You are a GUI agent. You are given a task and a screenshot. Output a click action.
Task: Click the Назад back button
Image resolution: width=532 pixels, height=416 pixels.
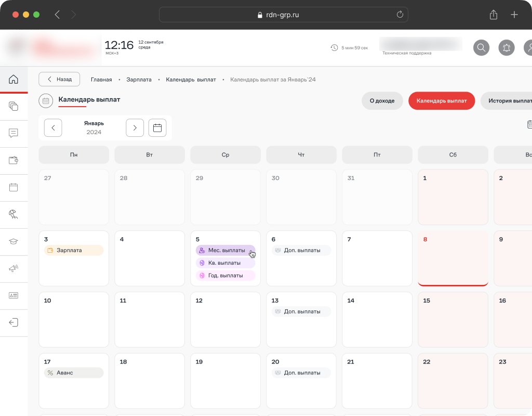coord(59,79)
